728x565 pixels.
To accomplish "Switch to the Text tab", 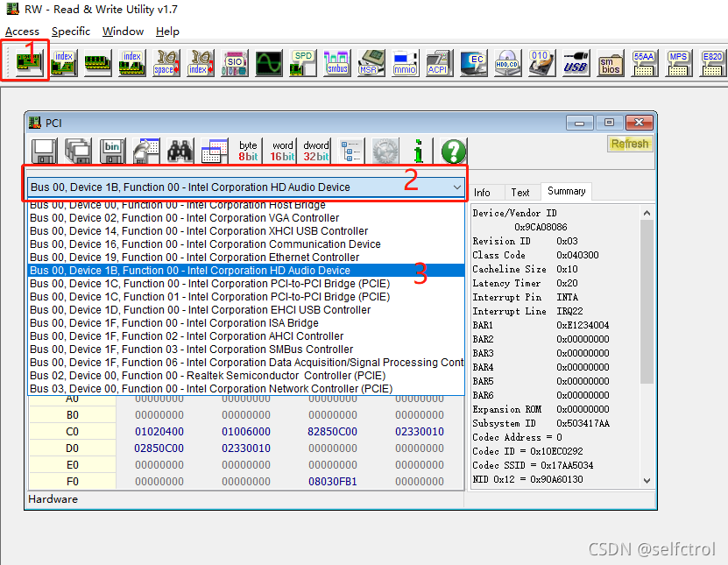I will click(520, 192).
